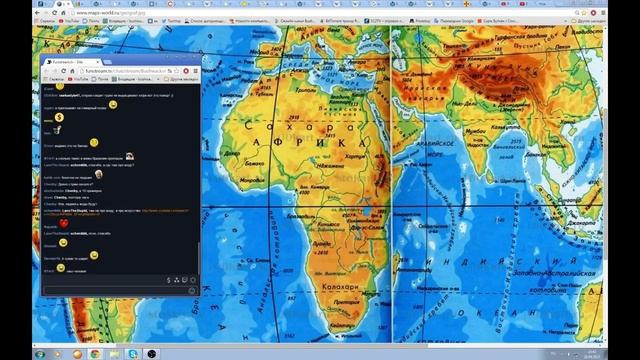Open the emoji picker in chat input
This screenshot has width=640, height=360.
[192, 291]
